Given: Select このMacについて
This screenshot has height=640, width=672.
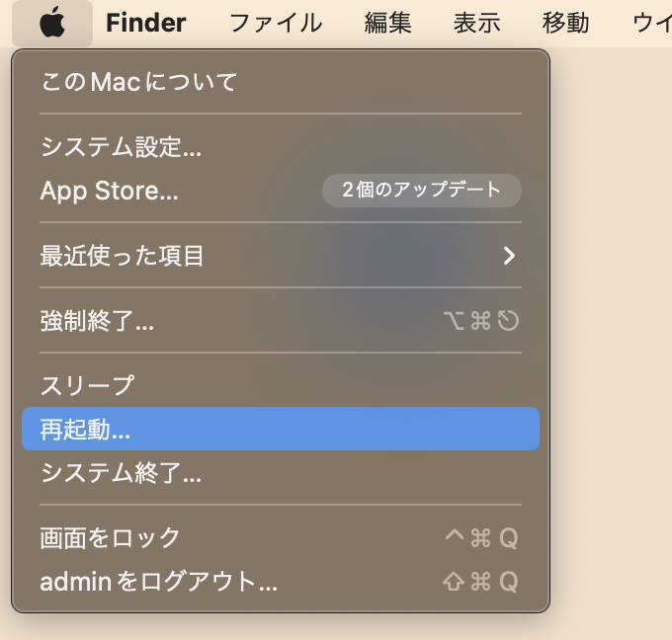Looking at the screenshot, I should pyautogui.click(x=281, y=81).
